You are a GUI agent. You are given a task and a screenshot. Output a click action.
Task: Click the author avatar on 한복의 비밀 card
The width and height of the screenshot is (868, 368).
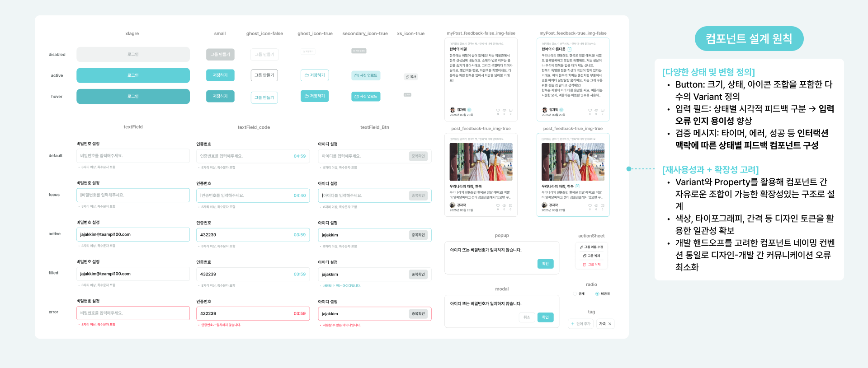click(453, 110)
